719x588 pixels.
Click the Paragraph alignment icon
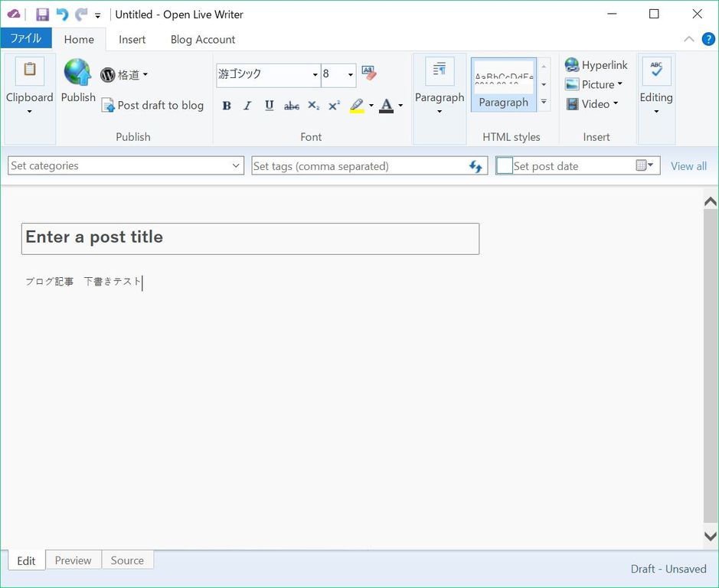coord(440,70)
